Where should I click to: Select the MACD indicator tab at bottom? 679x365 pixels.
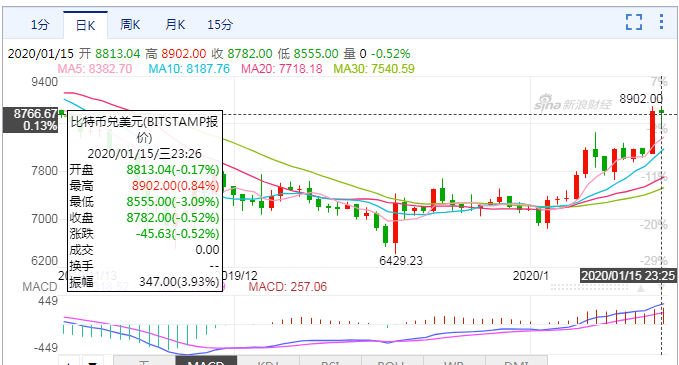click(x=206, y=361)
